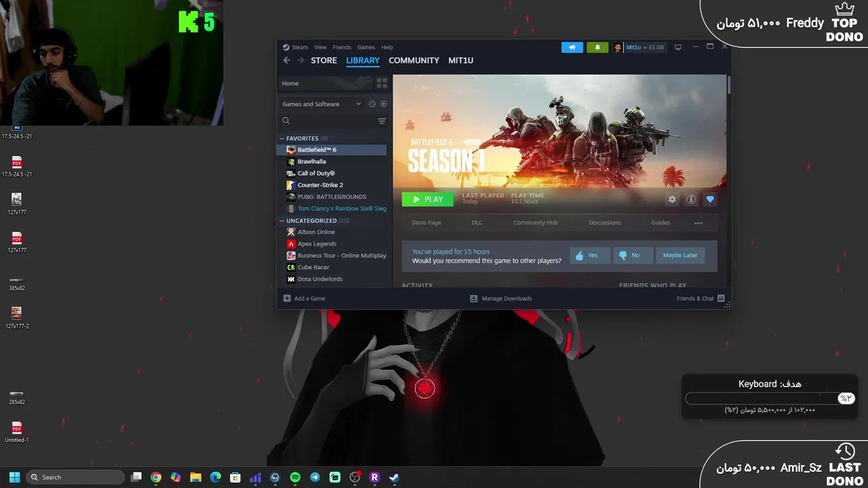Open the Steam announcements megaphone icon
868x488 pixels.
[572, 47]
